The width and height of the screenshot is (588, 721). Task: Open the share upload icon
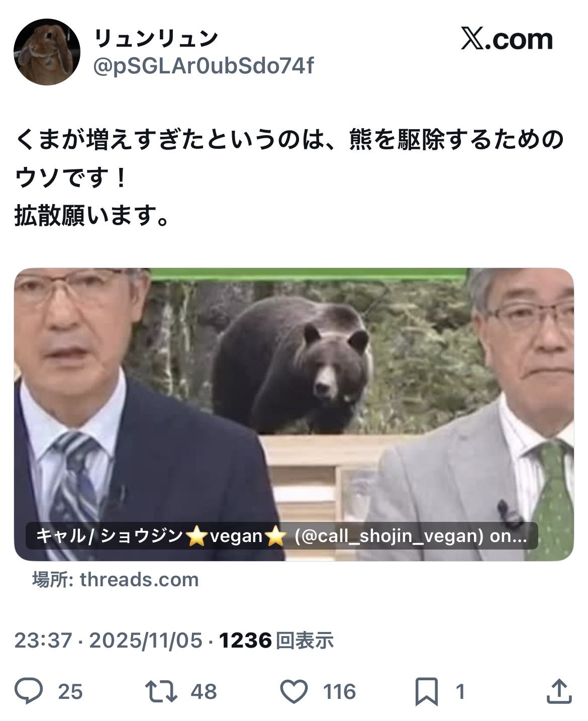click(559, 691)
